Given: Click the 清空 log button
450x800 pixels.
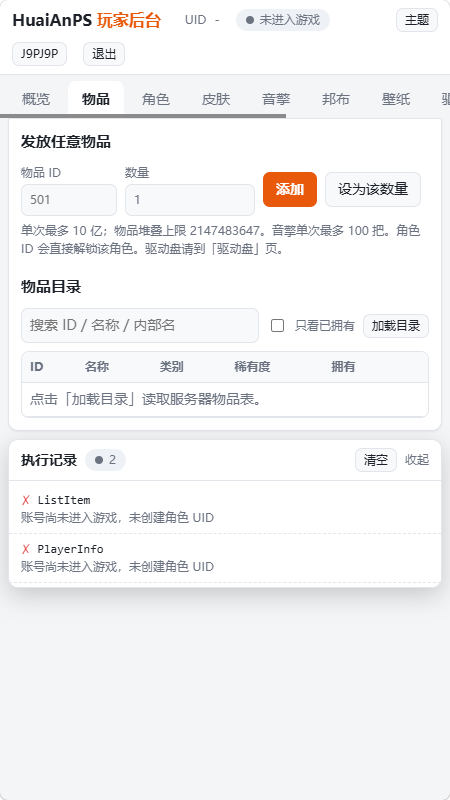Looking at the screenshot, I should click(376, 460).
